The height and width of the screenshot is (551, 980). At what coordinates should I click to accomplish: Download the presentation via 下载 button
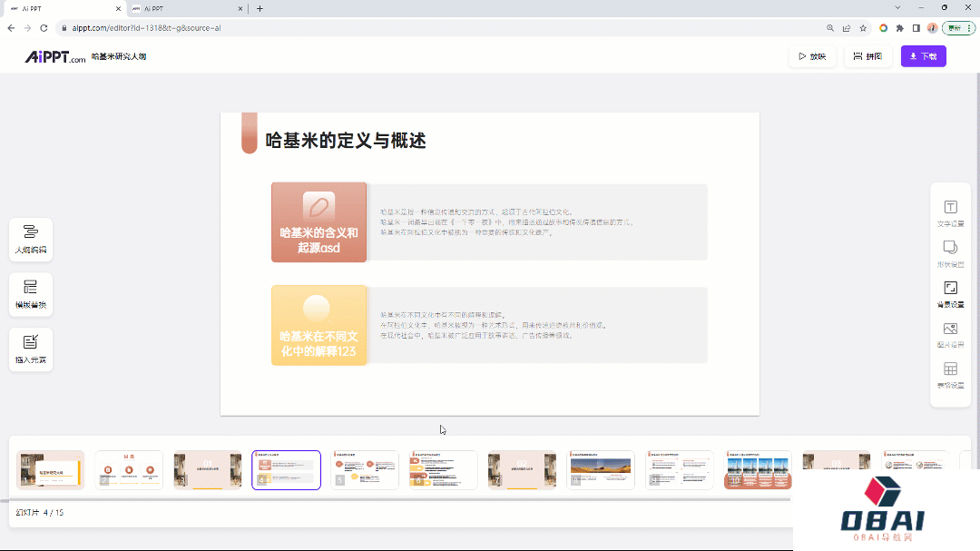pyautogui.click(x=923, y=55)
